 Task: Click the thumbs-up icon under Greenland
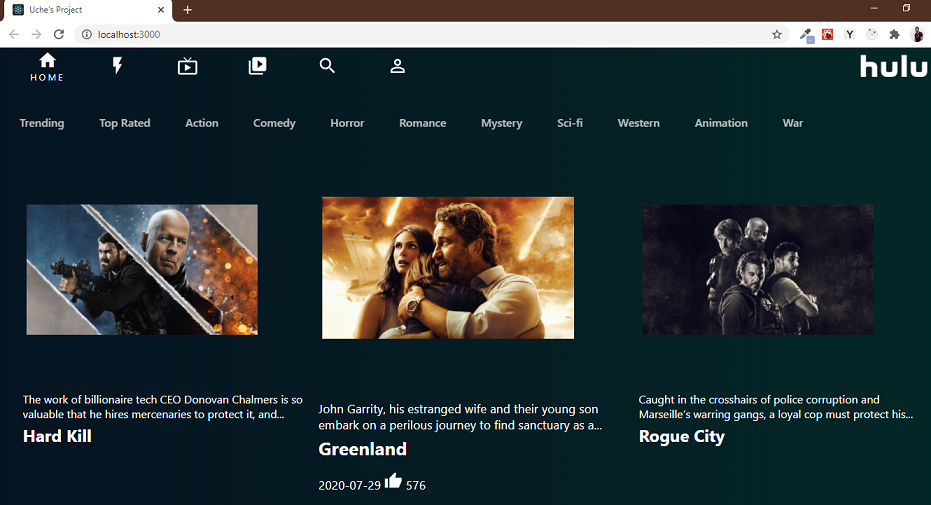point(393,480)
